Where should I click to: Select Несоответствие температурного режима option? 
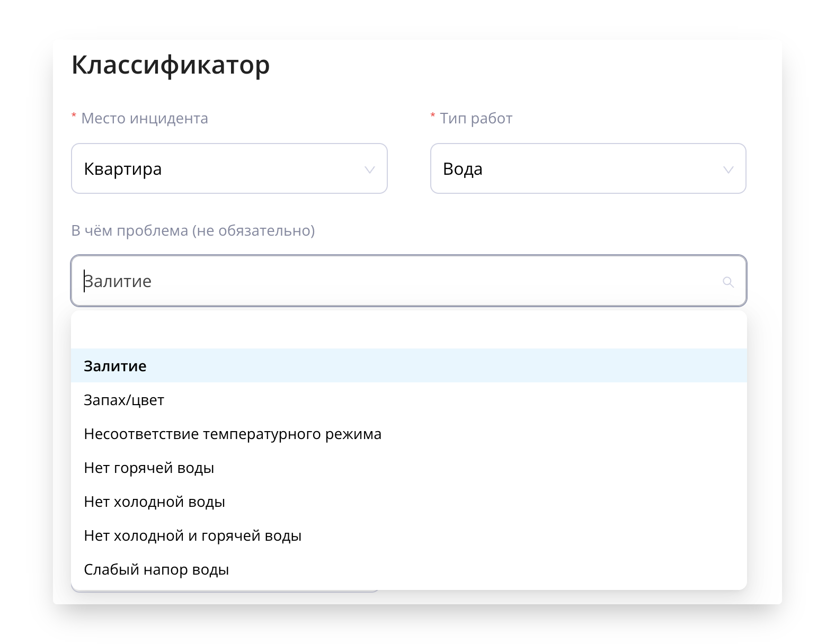click(x=233, y=434)
